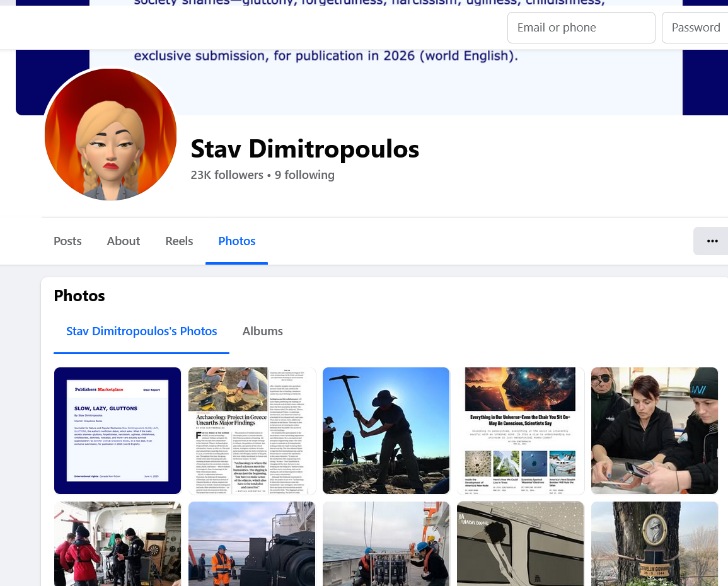Click the Photos section heading
Screen dimensions: 728x586
point(79,296)
